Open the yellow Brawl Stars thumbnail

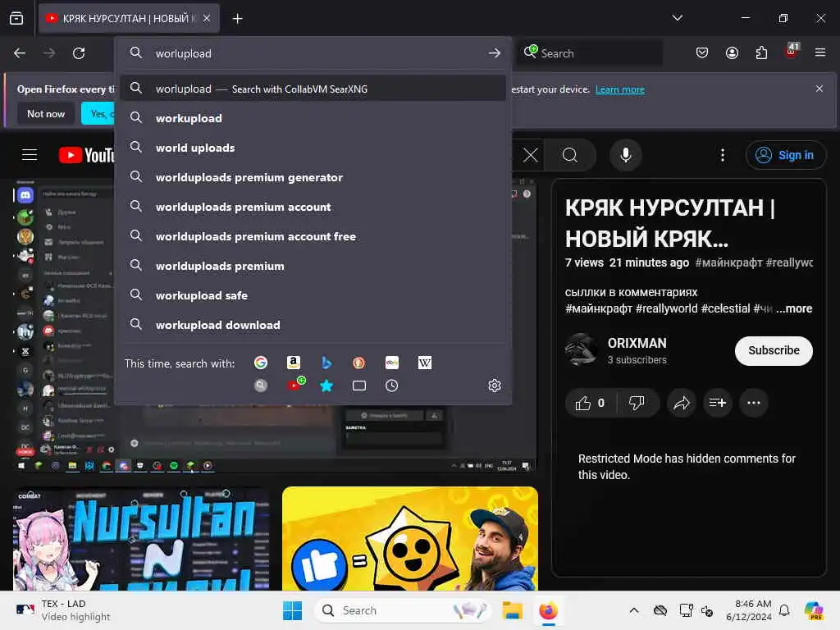[410, 538]
